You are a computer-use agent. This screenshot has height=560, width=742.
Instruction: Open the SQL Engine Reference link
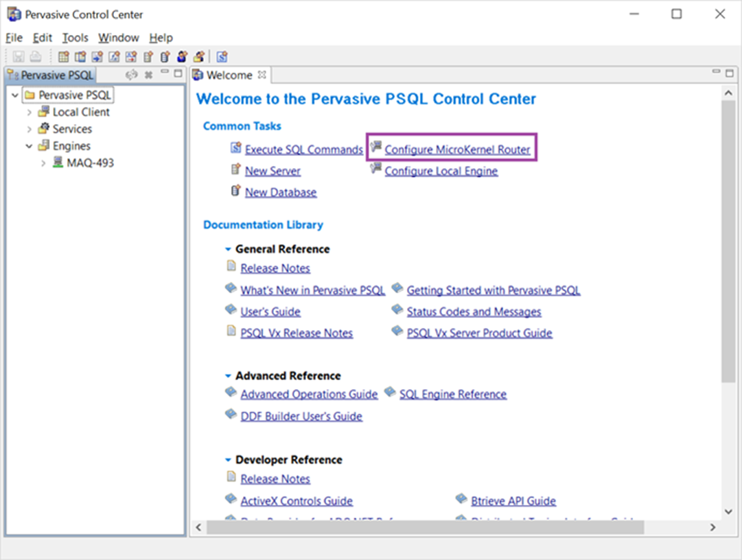coord(453,395)
